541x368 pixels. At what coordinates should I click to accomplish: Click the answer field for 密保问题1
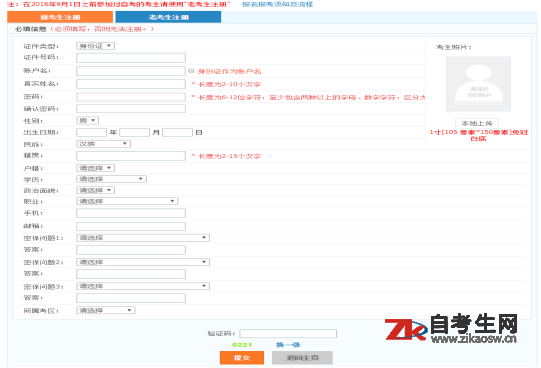[x=131, y=250]
